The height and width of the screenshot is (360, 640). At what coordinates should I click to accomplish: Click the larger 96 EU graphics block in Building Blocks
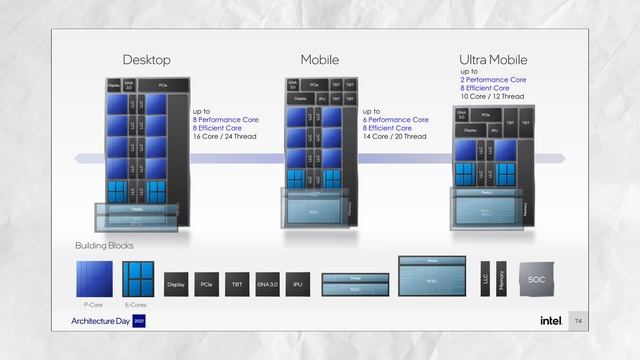[432, 276]
